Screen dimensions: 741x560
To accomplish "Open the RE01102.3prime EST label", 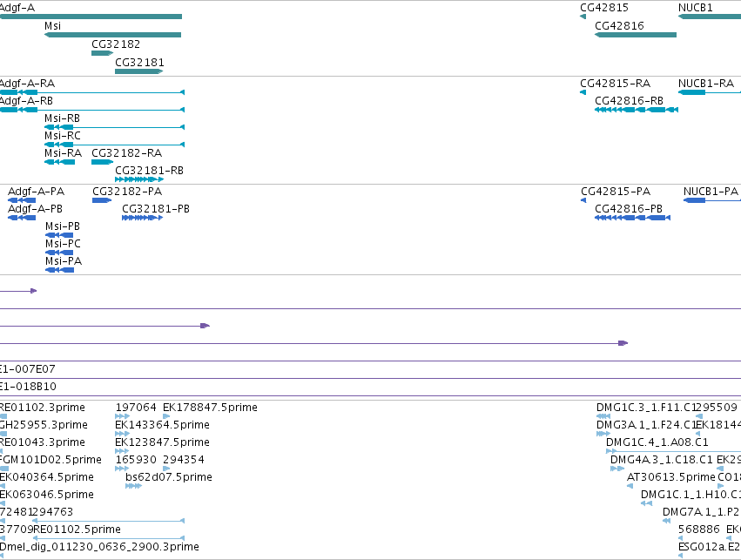I will pos(43,408).
